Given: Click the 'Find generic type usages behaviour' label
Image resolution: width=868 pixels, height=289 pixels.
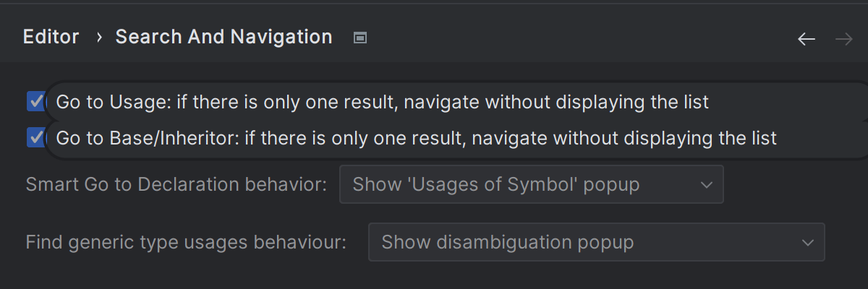Looking at the screenshot, I should (x=186, y=243).
